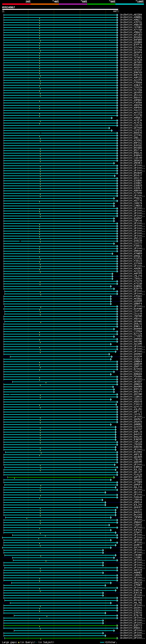Click the cyan alignment bar for UniRef100_A8ID84
Image resolution: width=146 pixels, height=644 pixels.
(x=61, y=15)
